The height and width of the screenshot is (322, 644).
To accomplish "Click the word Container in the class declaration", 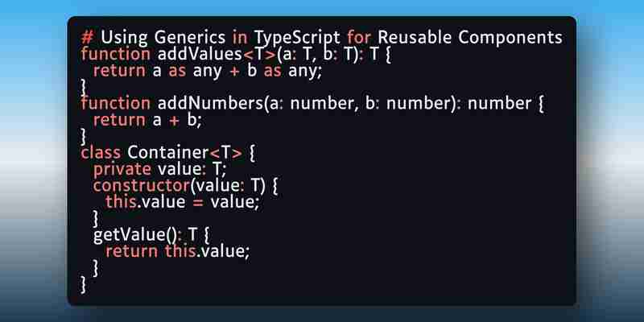I will (168, 152).
